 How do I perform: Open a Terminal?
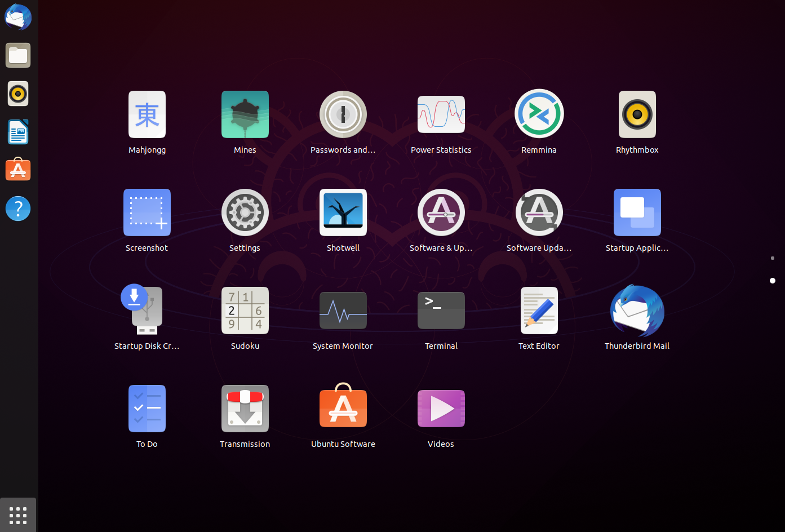tap(441, 311)
